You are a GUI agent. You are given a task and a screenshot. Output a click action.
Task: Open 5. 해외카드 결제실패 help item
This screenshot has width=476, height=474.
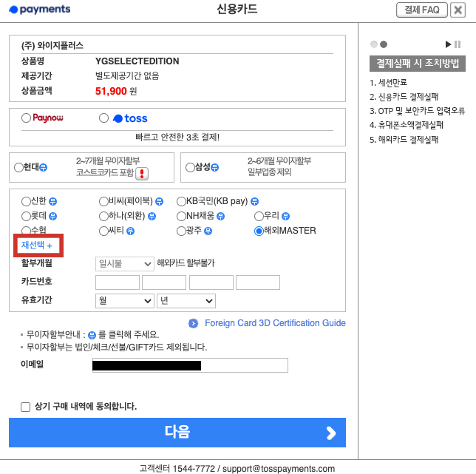tap(404, 139)
